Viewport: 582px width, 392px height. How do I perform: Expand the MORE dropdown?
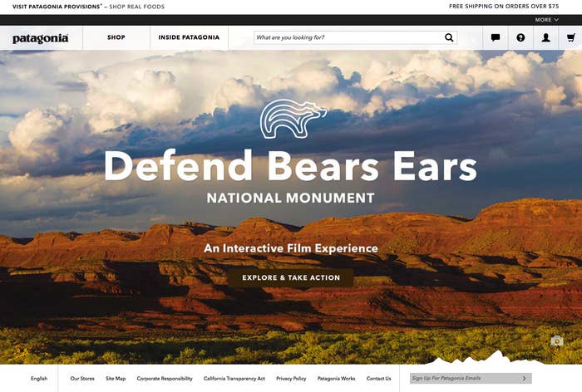coord(546,20)
